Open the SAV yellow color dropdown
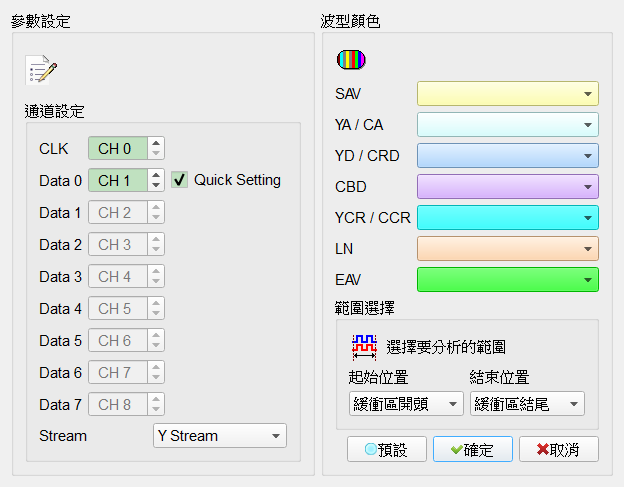Viewport: 624px width, 487px height. [x=508, y=94]
